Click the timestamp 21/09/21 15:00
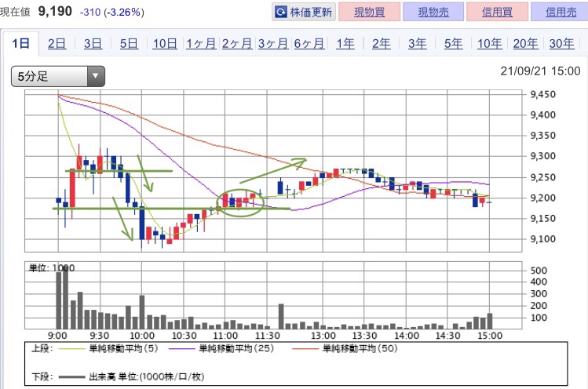The height and width of the screenshot is (389, 588). point(540,71)
